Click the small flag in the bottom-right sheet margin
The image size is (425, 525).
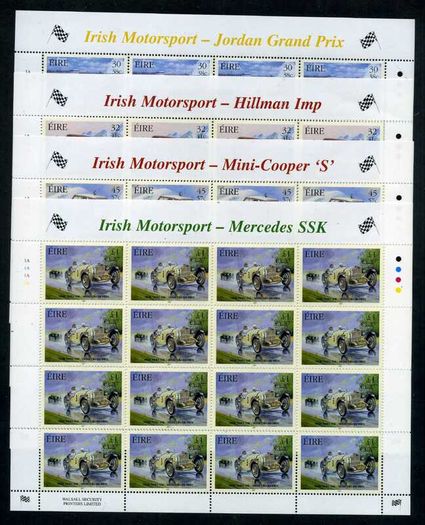[396, 502]
